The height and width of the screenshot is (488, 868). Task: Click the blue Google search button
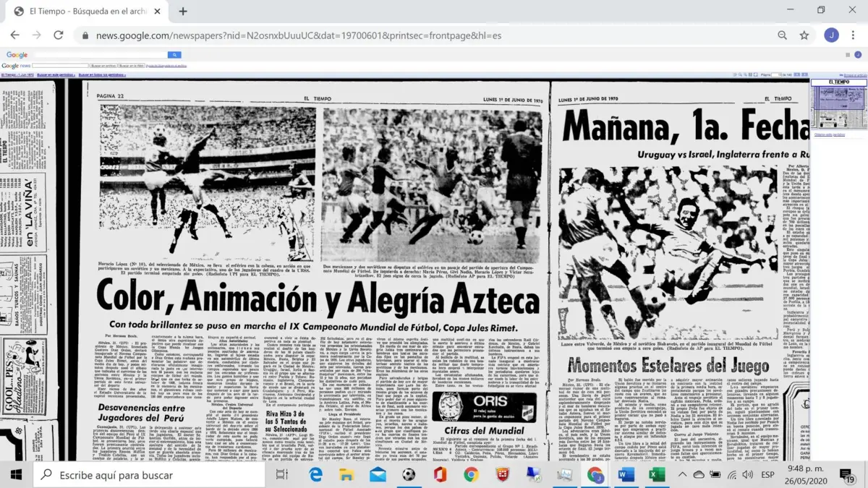click(174, 55)
